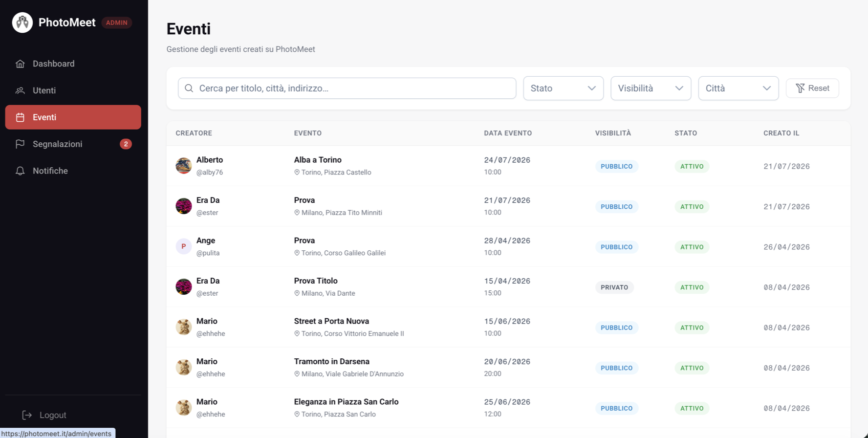The width and height of the screenshot is (868, 438).
Task: Open the Segnalazioni section
Action: (73, 144)
